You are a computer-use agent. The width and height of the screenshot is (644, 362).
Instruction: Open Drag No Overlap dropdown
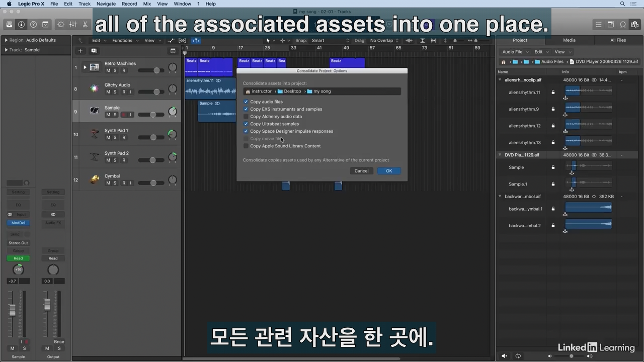384,40
